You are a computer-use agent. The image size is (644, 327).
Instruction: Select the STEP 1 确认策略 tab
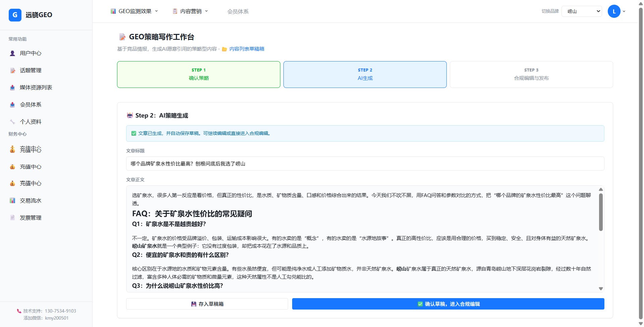pyautogui.click(x=199, y=75)
